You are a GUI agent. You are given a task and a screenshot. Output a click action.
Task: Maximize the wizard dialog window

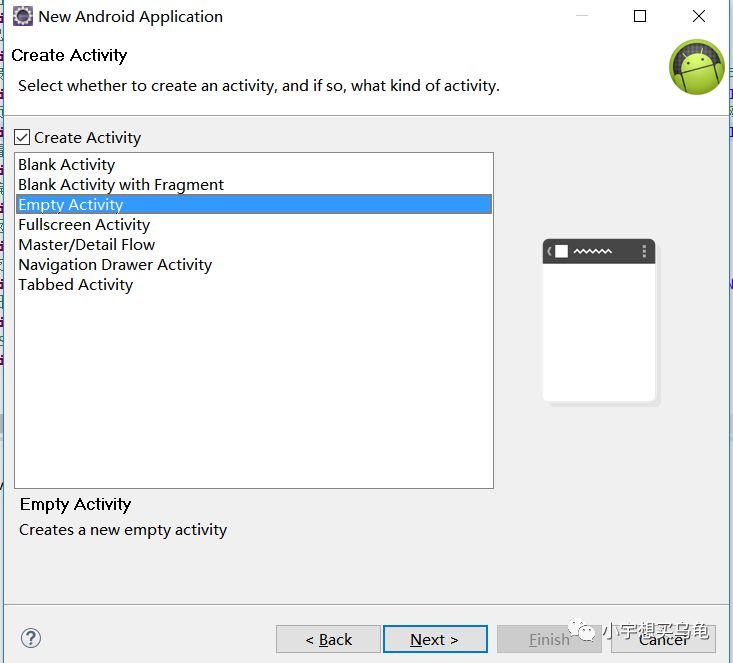coord(640,16)
